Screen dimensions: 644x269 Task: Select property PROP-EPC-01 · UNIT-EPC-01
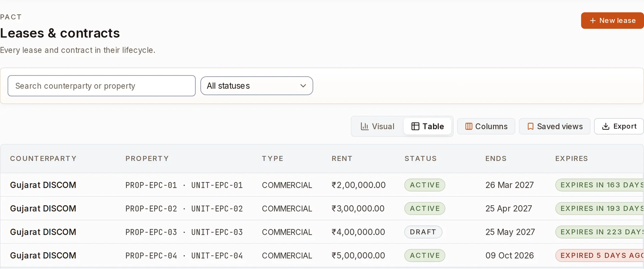184,185
